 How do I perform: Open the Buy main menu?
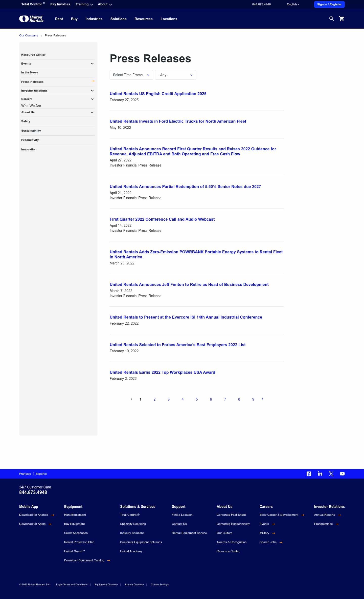tap(74, 19)
